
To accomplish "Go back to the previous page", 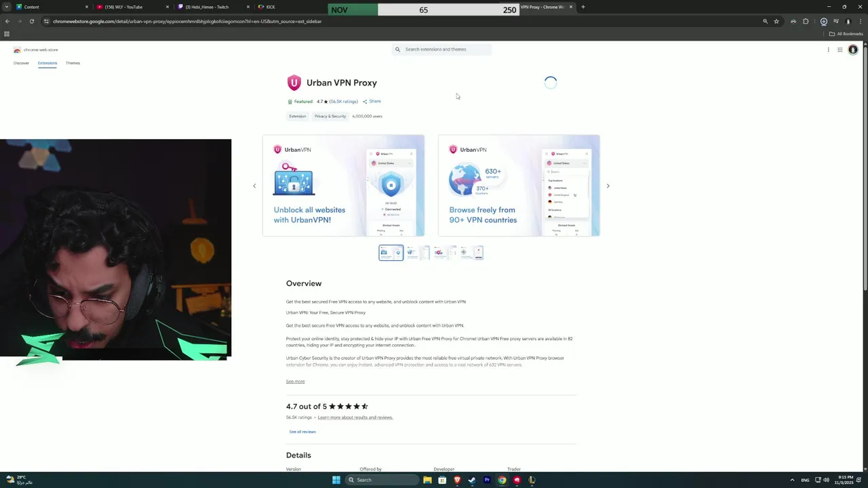I will coord(7,21).
